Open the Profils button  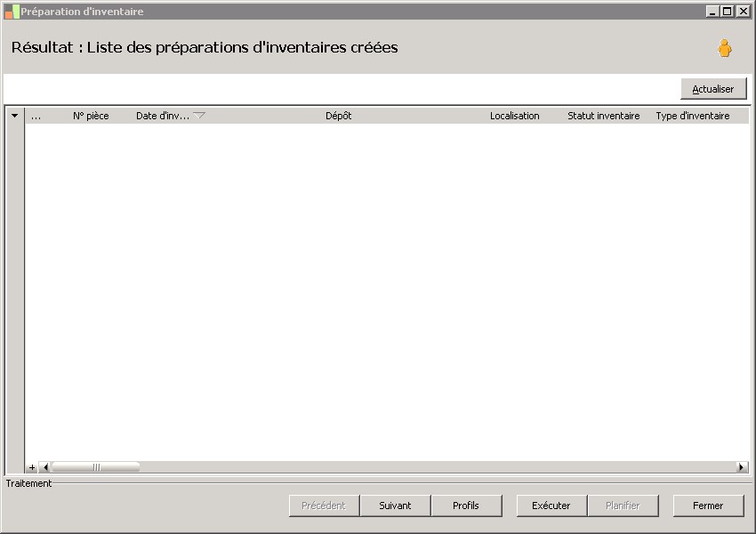click(466, 506)
